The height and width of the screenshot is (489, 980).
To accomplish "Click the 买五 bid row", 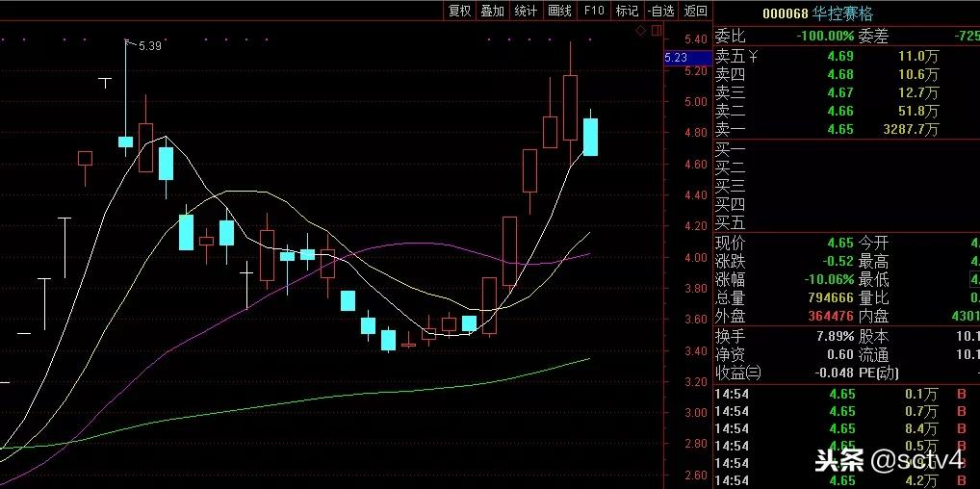I will tap(847, 222).
